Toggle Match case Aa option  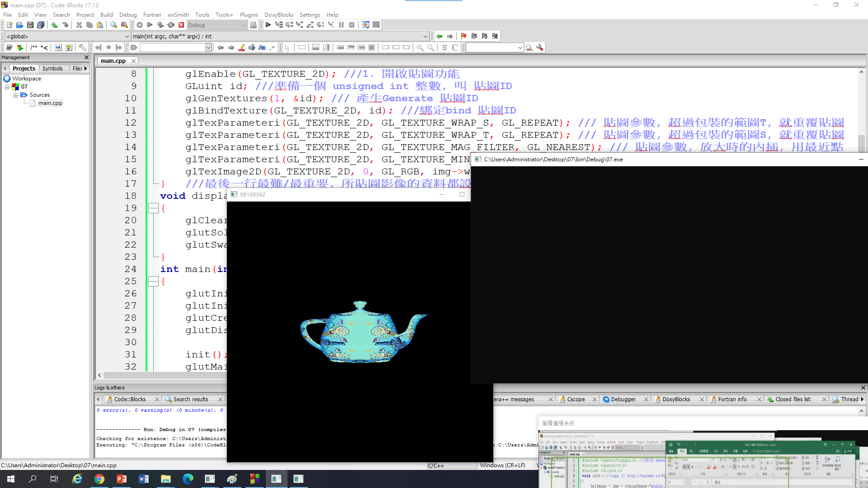pos(262,47)
